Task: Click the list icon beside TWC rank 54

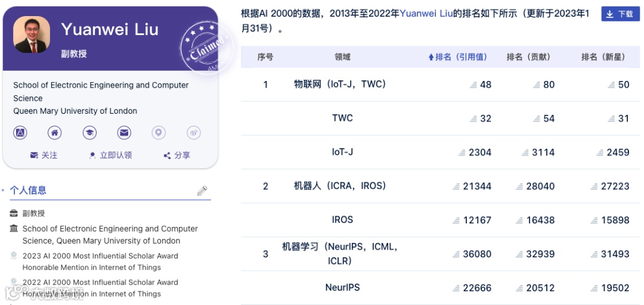Action: [x=537, y=118]
